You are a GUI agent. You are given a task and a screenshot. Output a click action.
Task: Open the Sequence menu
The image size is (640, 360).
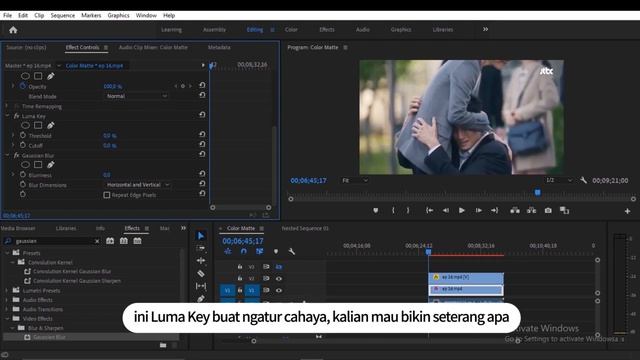point(62,15)
